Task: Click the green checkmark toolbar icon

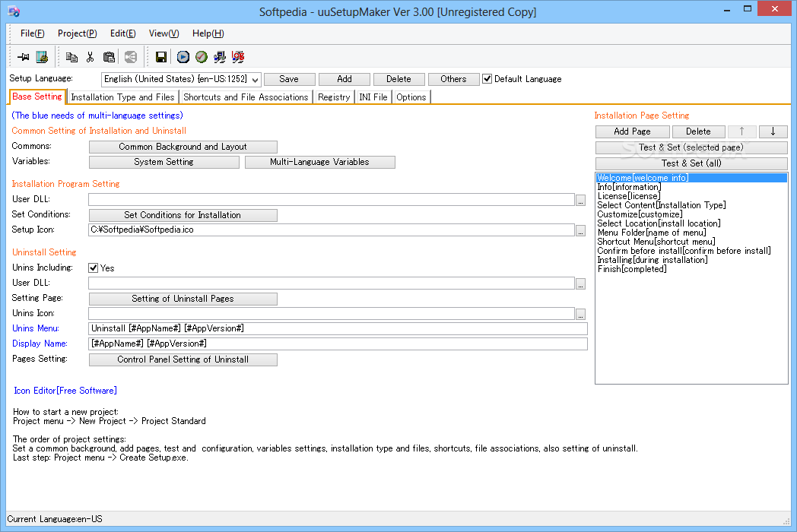Action: [202, 57]
